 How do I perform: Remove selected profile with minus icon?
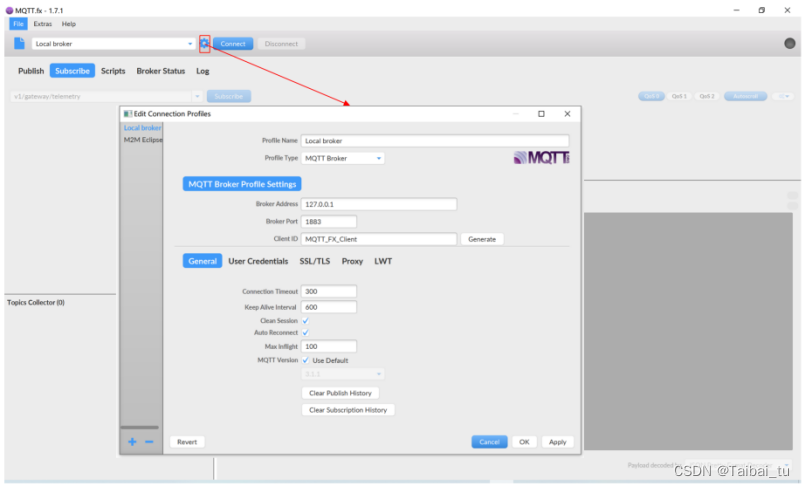coord(149,442)
